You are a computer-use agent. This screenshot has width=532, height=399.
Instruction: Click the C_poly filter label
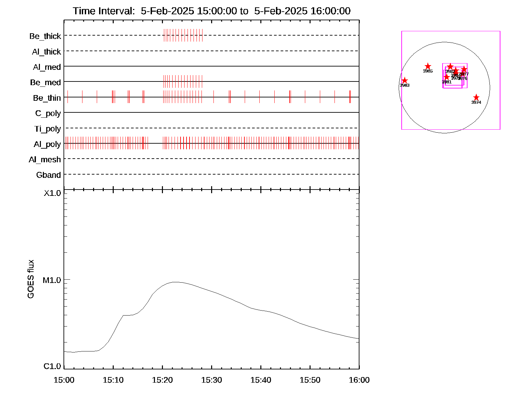(48, 113)
